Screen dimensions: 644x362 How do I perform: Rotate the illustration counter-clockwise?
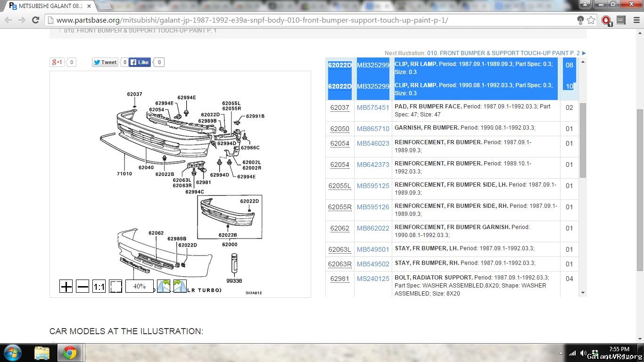click(x=164, y=286)
